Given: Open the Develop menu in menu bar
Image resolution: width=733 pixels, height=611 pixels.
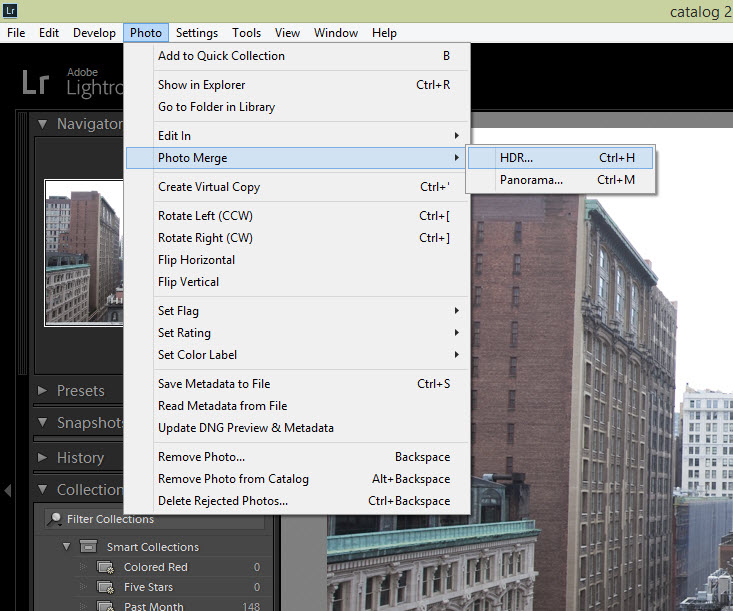Looking at the screenshot, I should click(94, 33).
